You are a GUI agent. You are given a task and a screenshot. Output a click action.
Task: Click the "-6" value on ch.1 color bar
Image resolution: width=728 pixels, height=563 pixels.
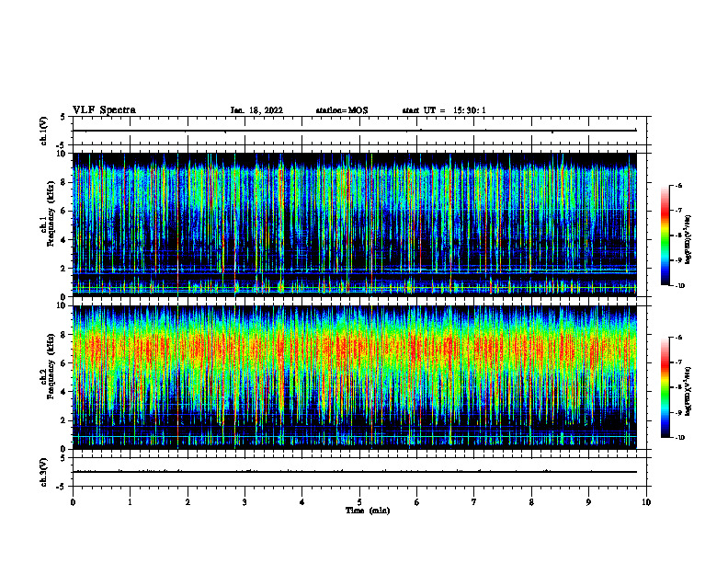678,186
